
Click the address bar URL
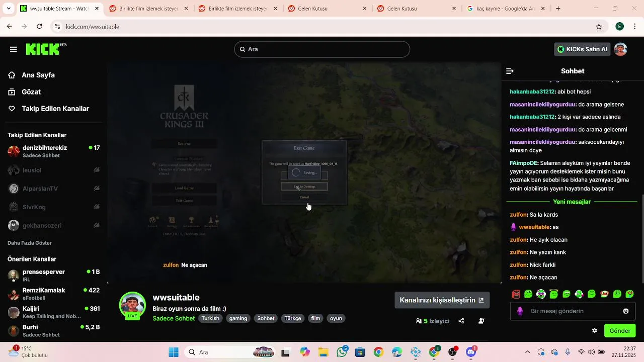coord(93,27)
